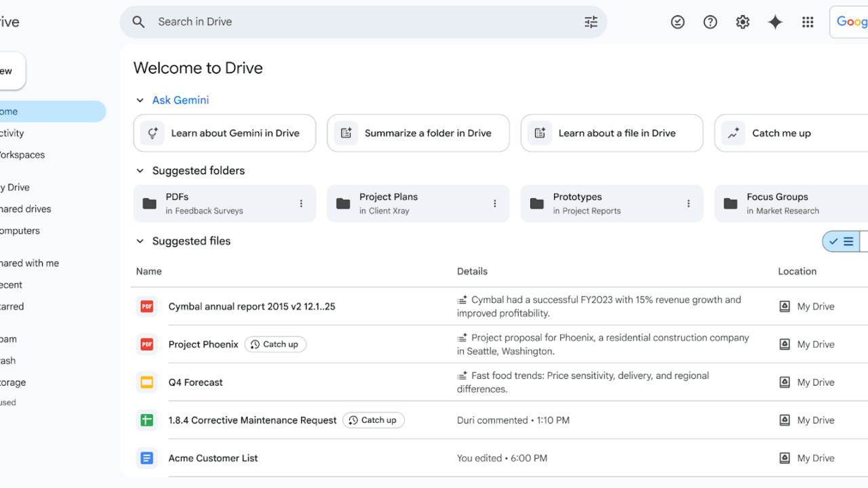Sort by the Name column header
Screen dimensions: 868x488
pos(149,271)
